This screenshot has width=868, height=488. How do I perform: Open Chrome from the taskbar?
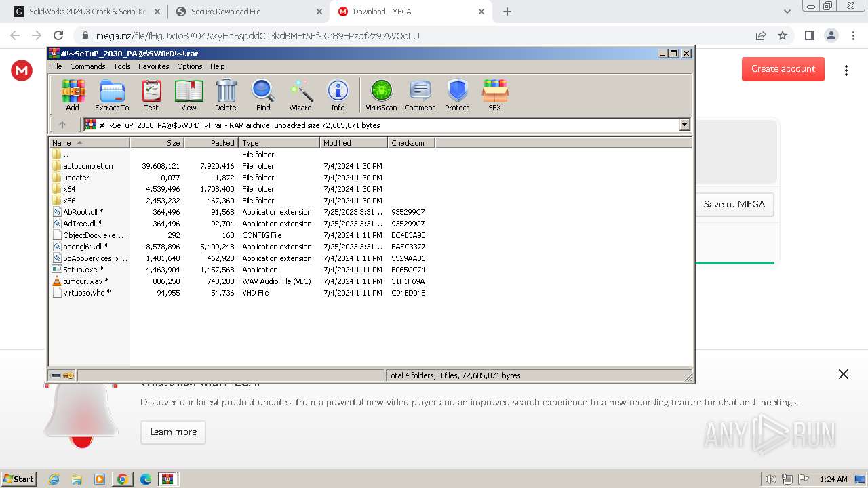coord(122,479)
